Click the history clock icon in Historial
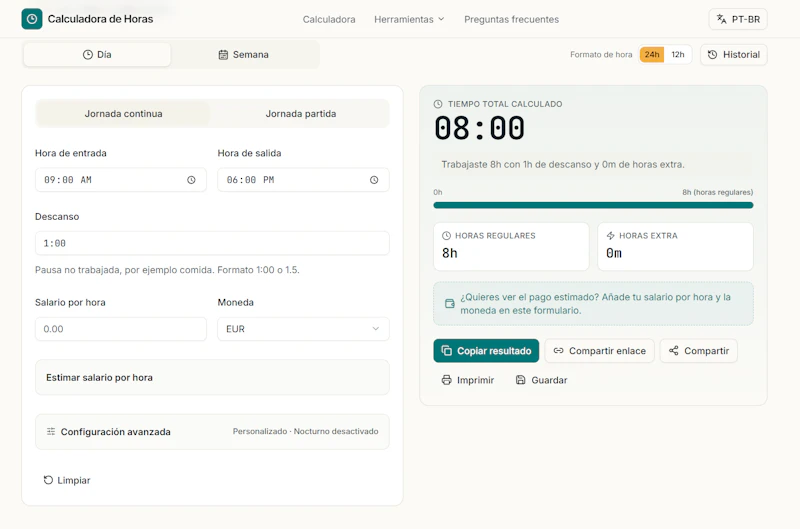The image size is (800, 529). 713,55
